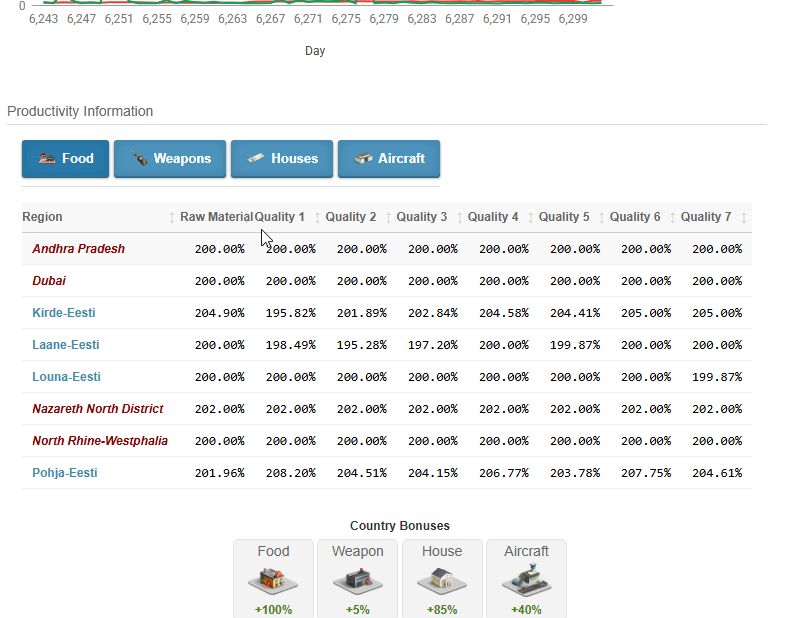Sort table by Quality 7 column
793x618 pixels.
(x=706, y=217)
